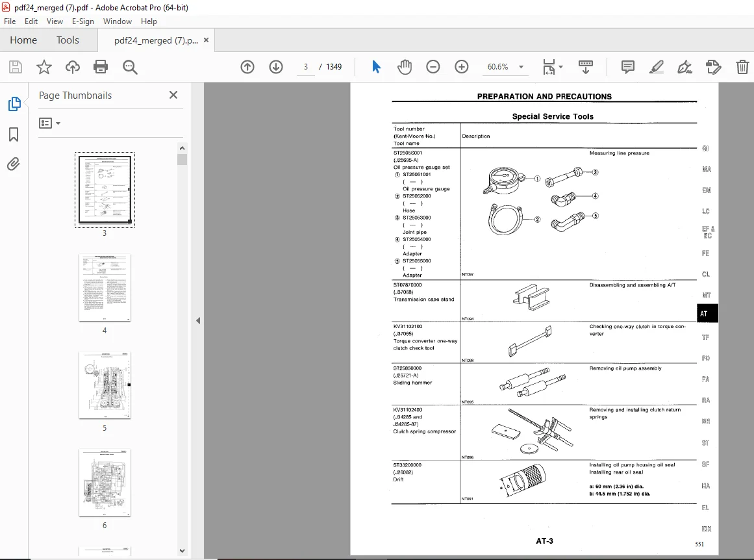Image resolution: width=754 pixels, height=560 pixels.
Task: Open the File menu
Action: [10, 21]
